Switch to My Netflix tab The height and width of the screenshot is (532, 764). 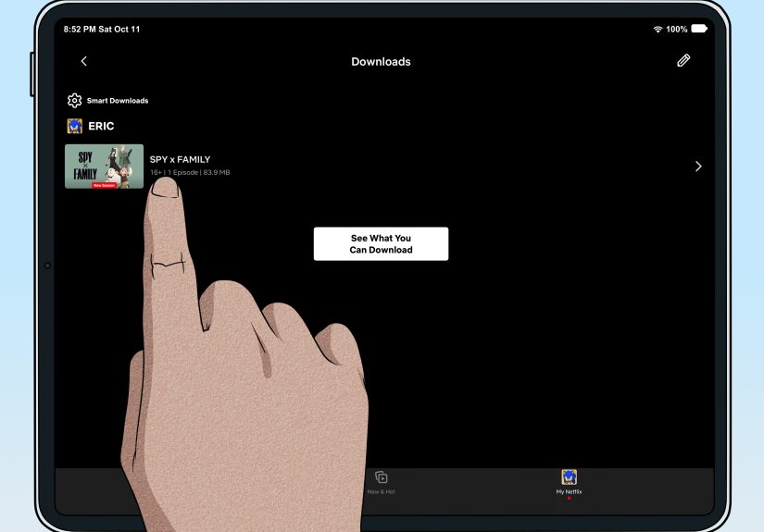pos(569,482)
